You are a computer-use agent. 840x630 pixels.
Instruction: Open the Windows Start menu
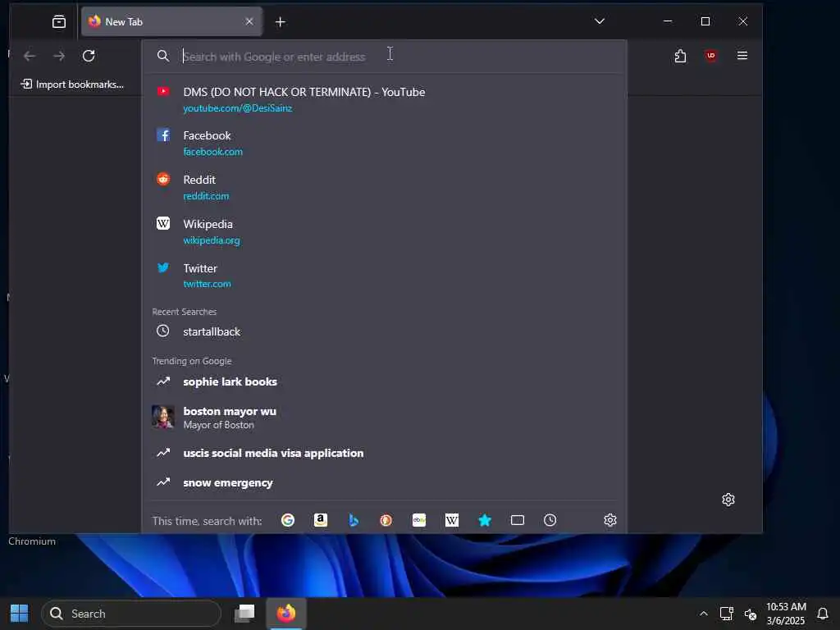point(20,614)
